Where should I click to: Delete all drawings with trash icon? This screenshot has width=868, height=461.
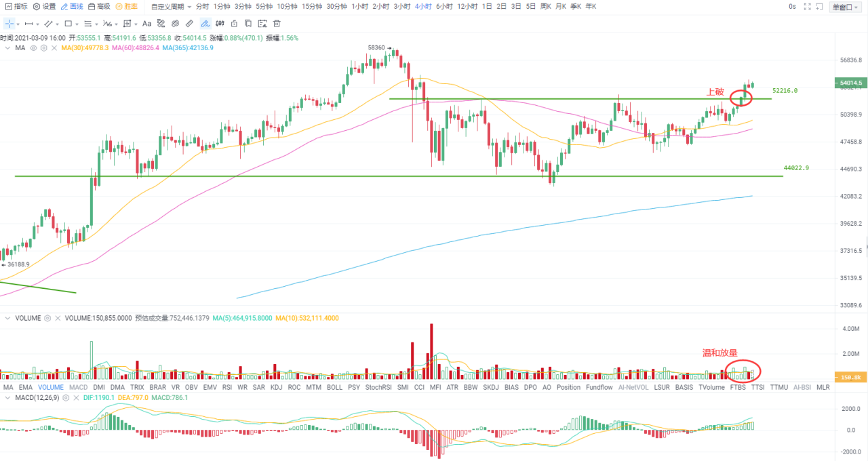277,24
